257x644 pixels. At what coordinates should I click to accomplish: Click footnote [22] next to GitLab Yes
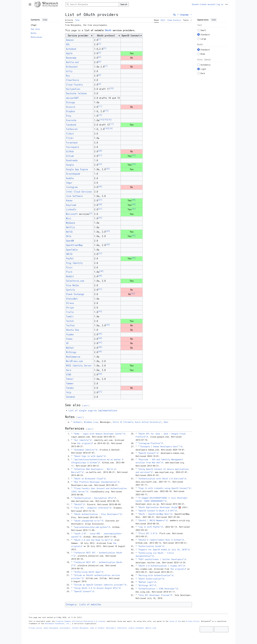click(134, 155)
